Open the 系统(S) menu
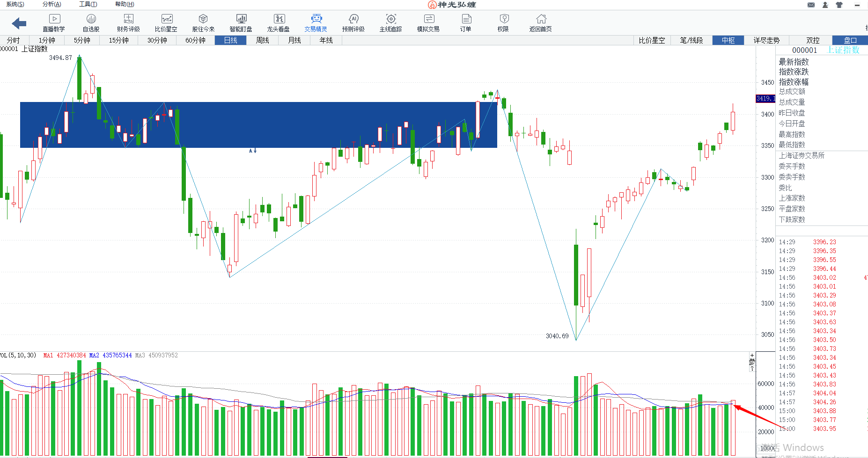868x458 pixels. point(15,4)
